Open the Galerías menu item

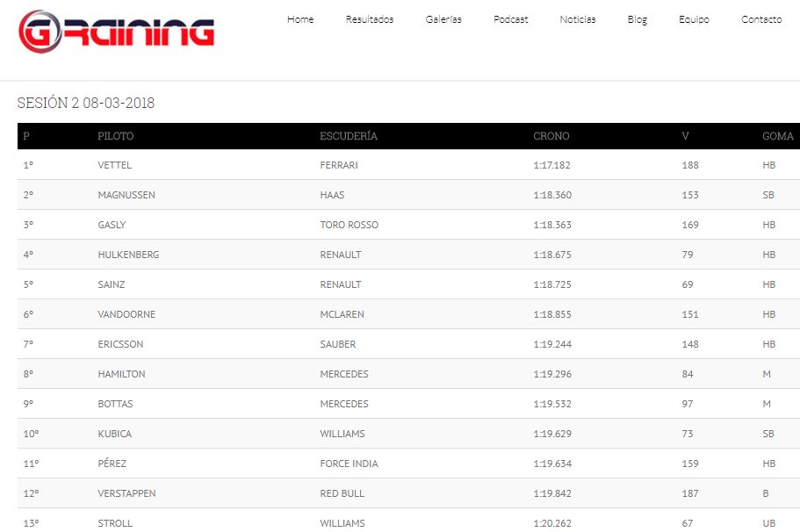[x=443, y=19]
